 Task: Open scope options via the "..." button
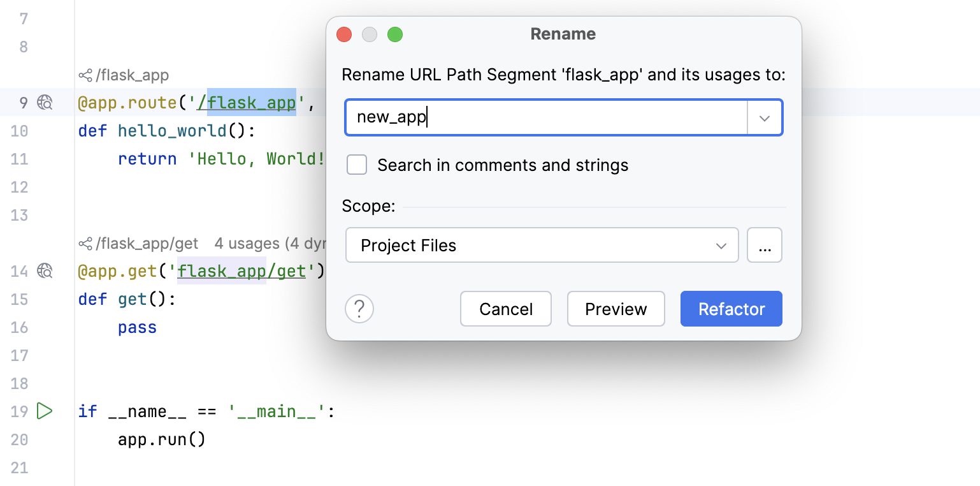tap(765, 245)
